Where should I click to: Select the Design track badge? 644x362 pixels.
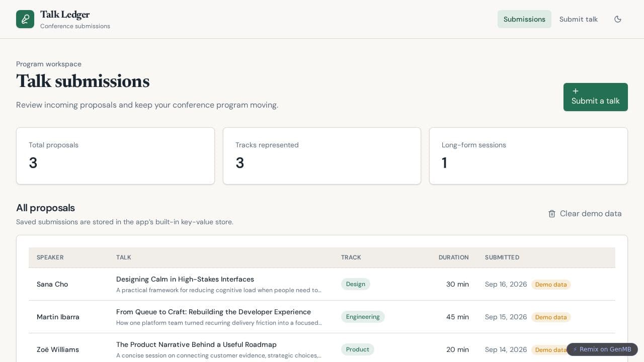(x=356, y=284)
